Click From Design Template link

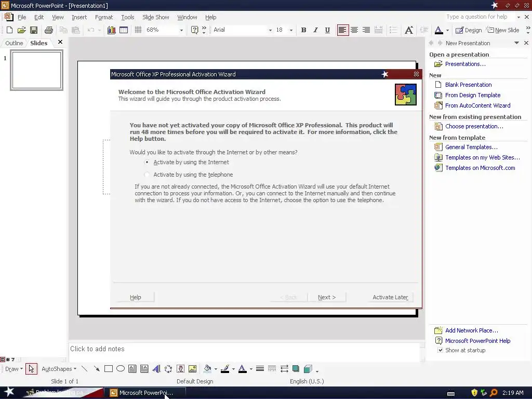tap(473, 96)
